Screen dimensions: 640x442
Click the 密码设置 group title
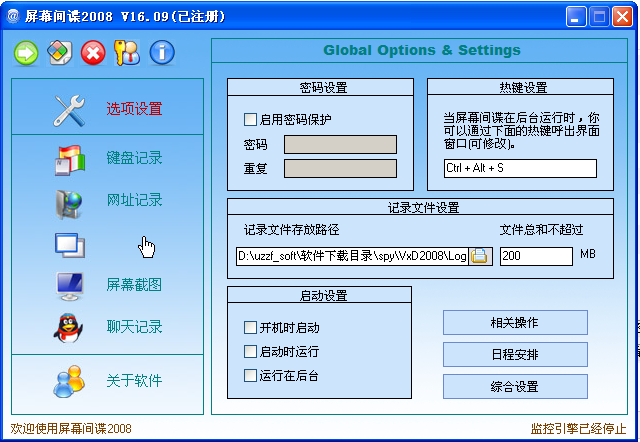tap(323, 87)
